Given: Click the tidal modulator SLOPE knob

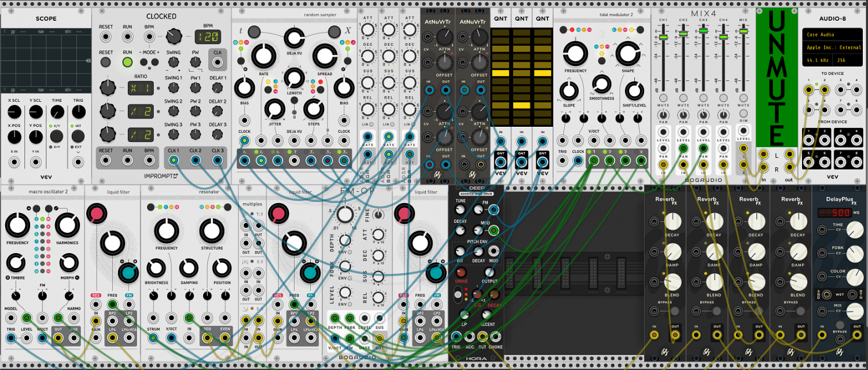Looking at the screenshot, I should [x=568, y=91].
